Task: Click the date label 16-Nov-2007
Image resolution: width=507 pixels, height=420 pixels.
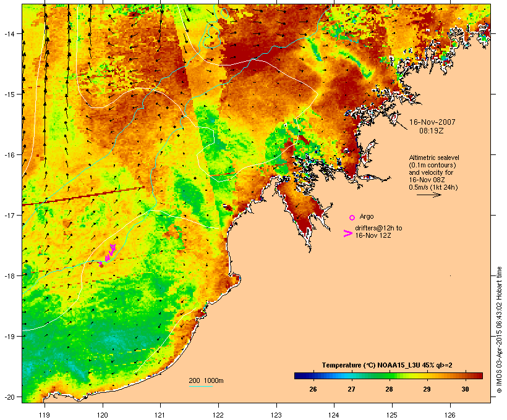Action: pyautogui.click(x=432, y=122)
